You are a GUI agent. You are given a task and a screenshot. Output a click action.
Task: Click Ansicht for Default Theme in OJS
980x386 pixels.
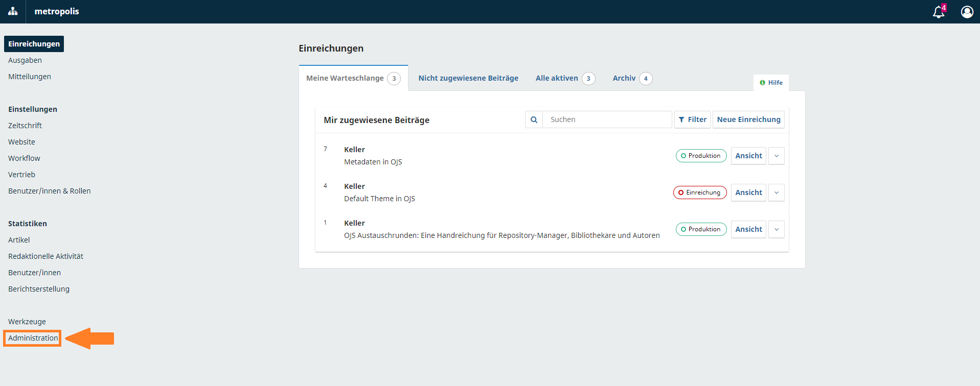pos(748,192)
